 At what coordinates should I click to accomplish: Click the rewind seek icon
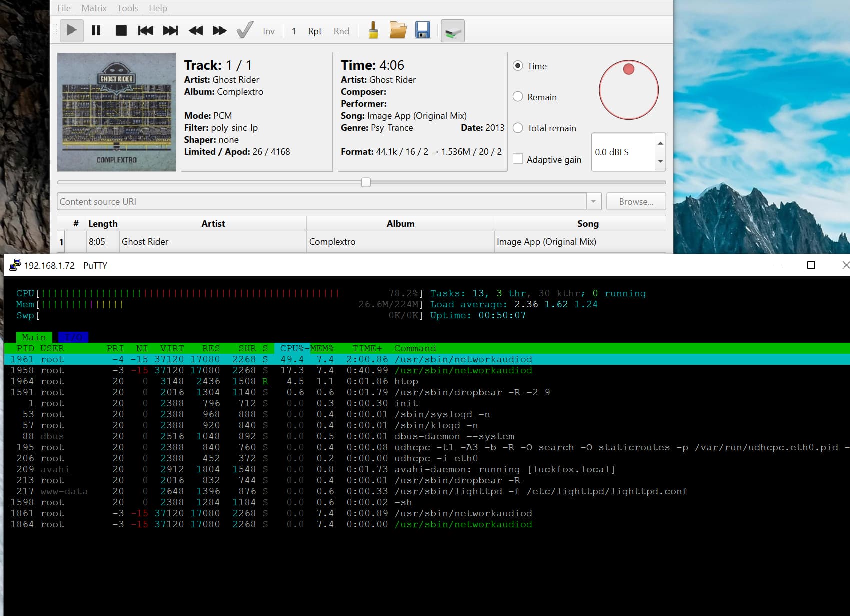point(195,31)
